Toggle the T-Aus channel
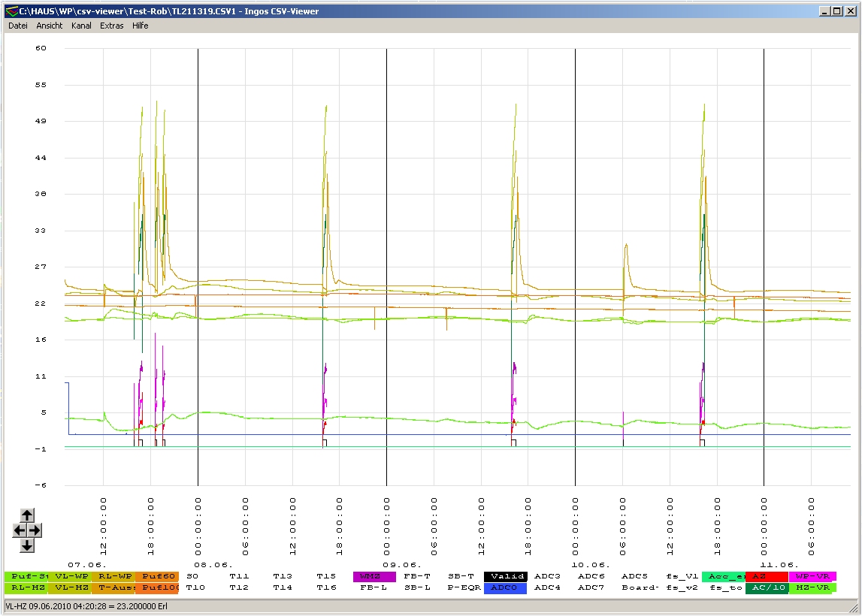Screen dimensions: 862x616 click(x=113, y=587)
